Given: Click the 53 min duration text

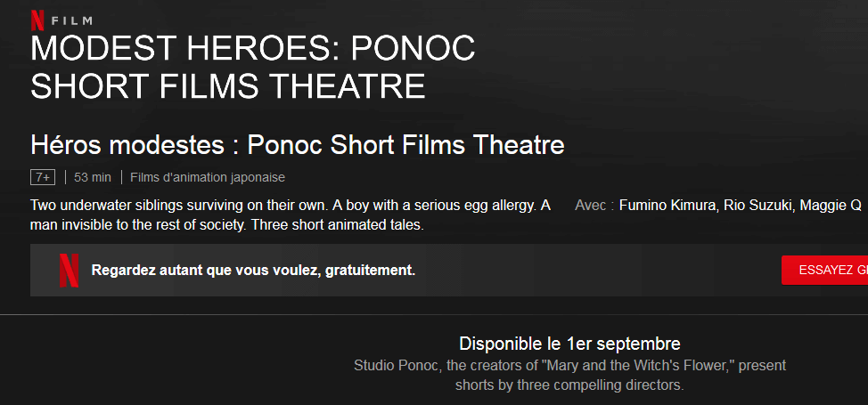Looking at the screenshot, I should coord(93,178).
